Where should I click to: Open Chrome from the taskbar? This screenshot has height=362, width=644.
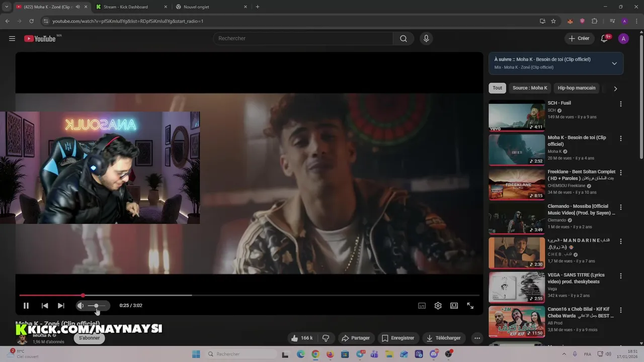pos(315,354)
